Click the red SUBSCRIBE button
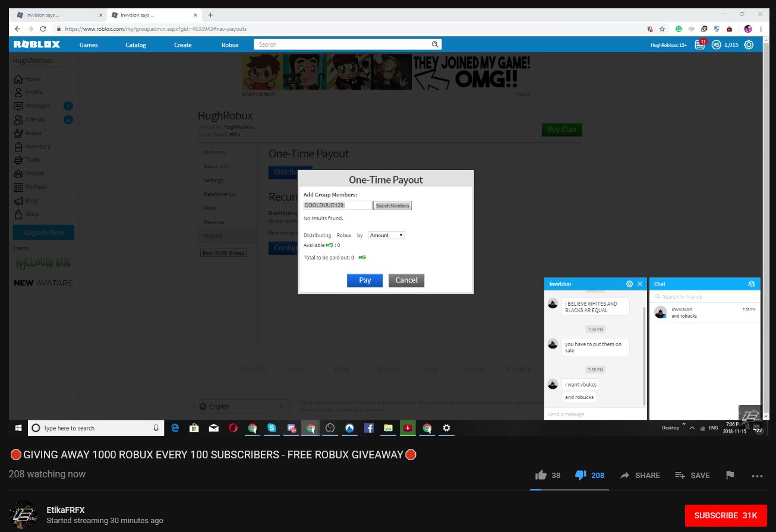776x532 pixels. pos(725,515)
